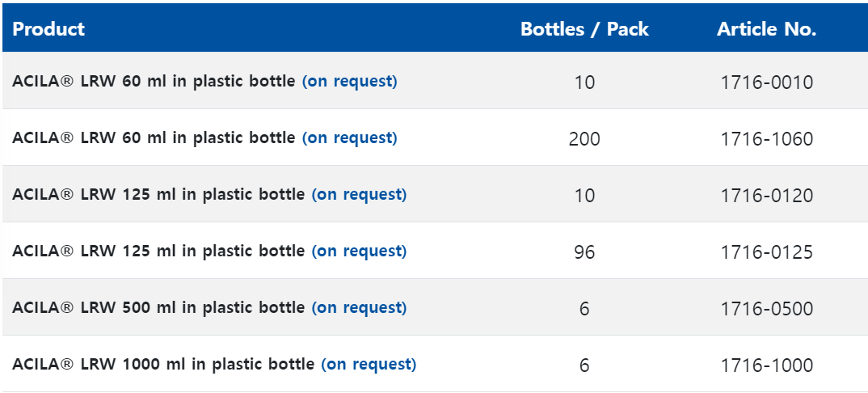Select article number 1716-1060
Viewport: 868px width, 393px height.
coord(767,139)
